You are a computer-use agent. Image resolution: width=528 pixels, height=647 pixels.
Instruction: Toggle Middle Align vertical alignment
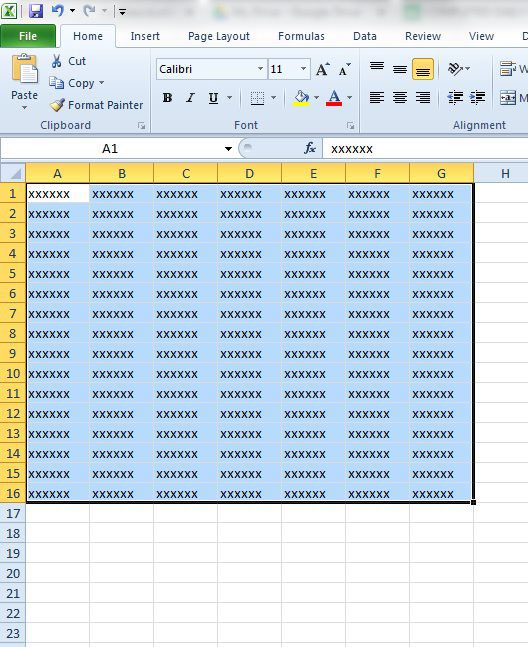tap(400, 68)
